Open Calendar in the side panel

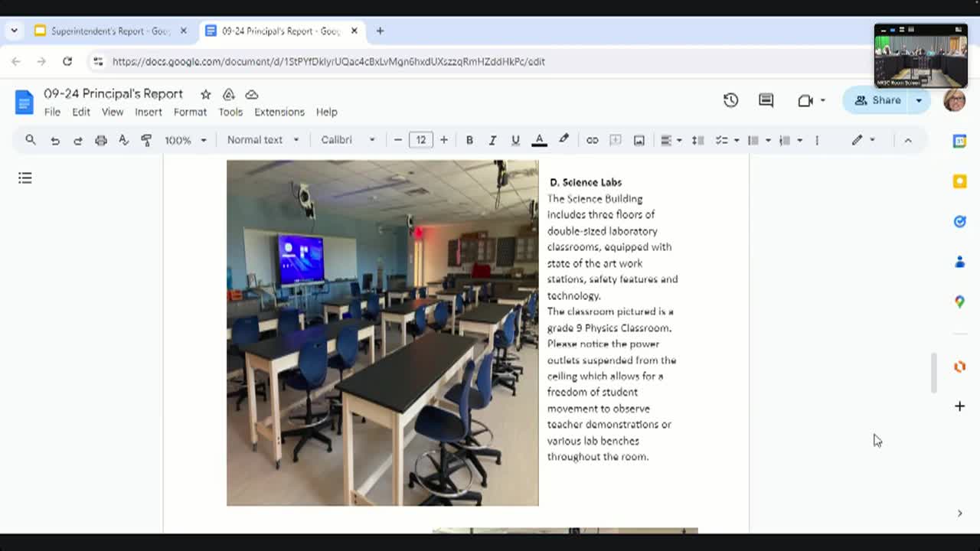pos(959,141)
